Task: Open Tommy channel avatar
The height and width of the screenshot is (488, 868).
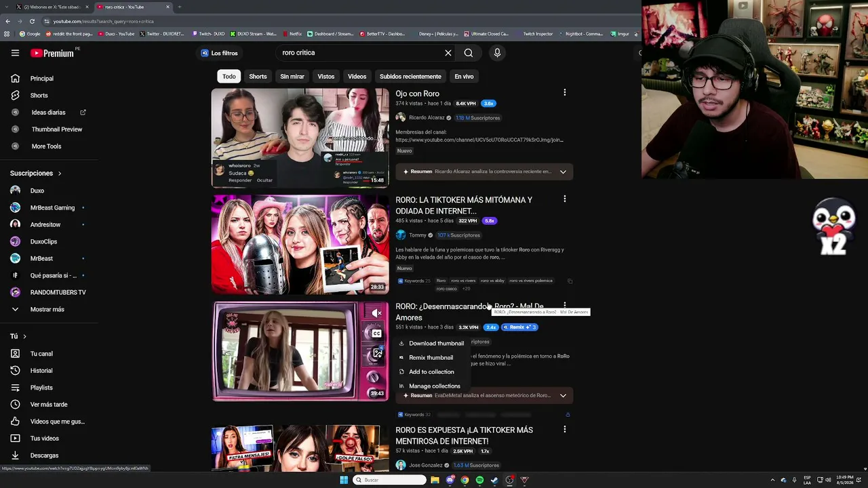Action: [x=401, y=235]
